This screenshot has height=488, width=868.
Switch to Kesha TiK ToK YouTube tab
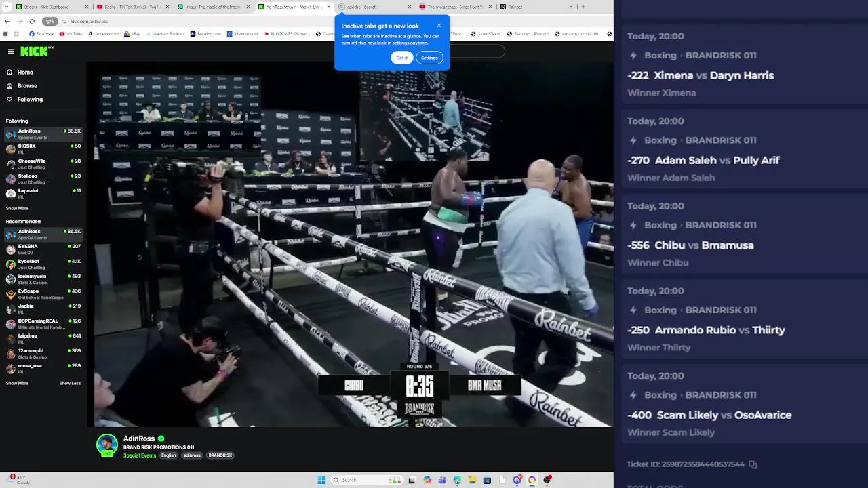(133, 7)
